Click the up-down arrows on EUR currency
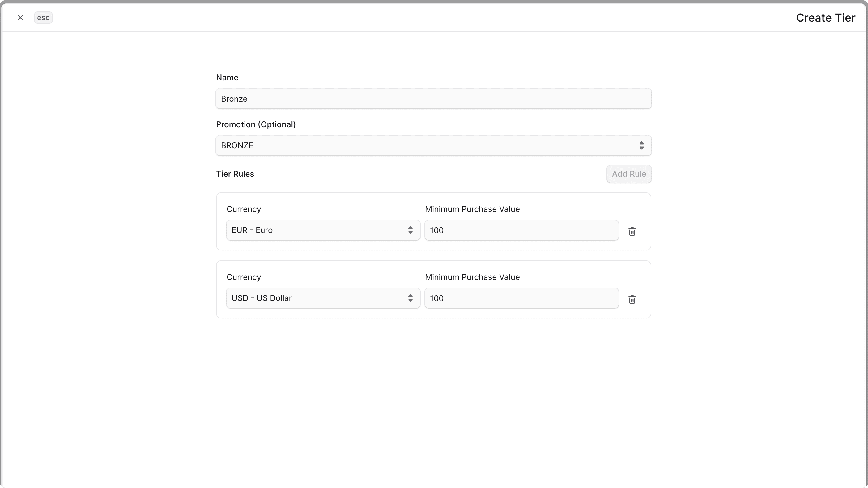The width and height of the screenshot is (868, 488). (411, 230)
